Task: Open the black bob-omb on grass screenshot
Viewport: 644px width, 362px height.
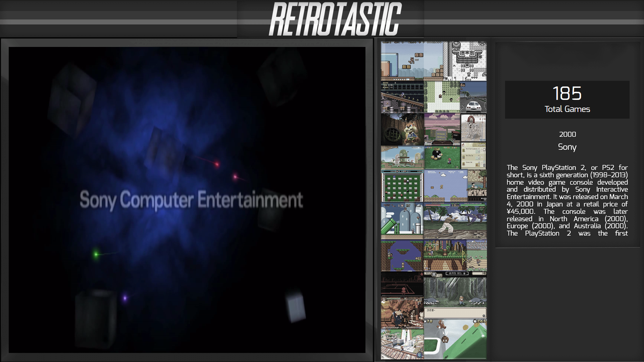Action: tap(442, 158)
